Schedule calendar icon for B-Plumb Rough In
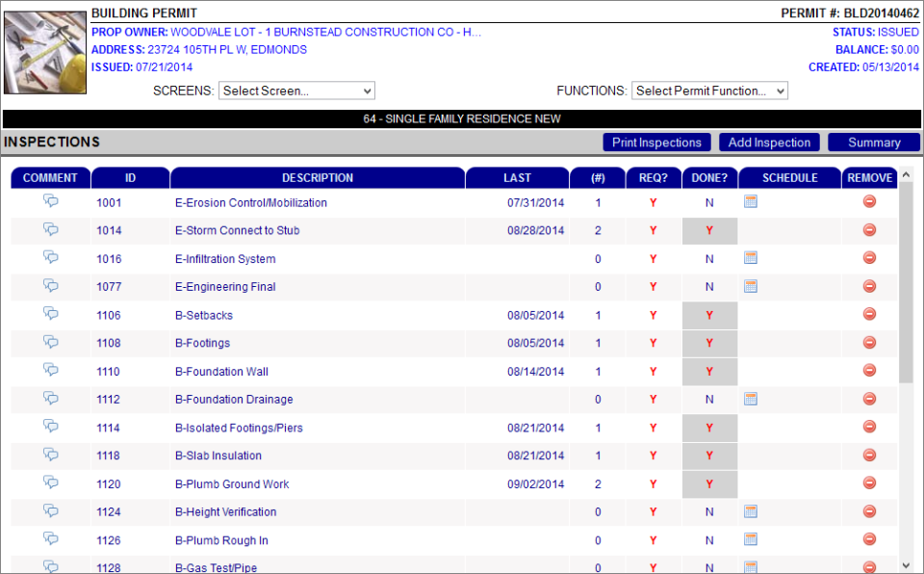This screenshot has width=924, height=574. point(750,539)
